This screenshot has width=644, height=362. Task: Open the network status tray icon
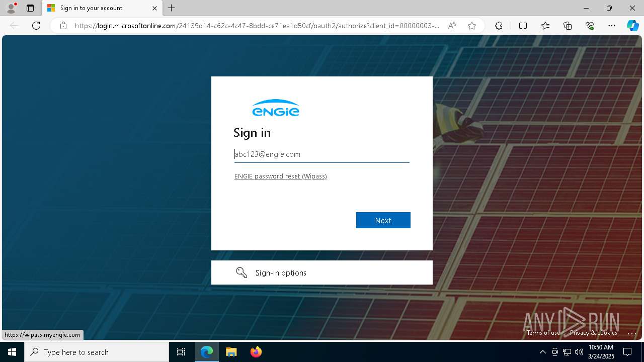coord(567,352)
